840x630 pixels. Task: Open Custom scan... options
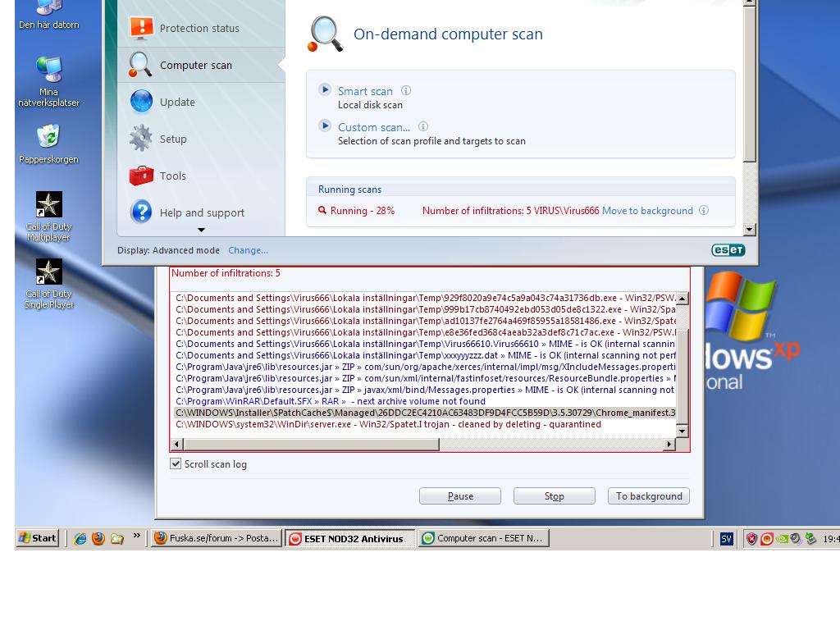click(x=374, y=127)
